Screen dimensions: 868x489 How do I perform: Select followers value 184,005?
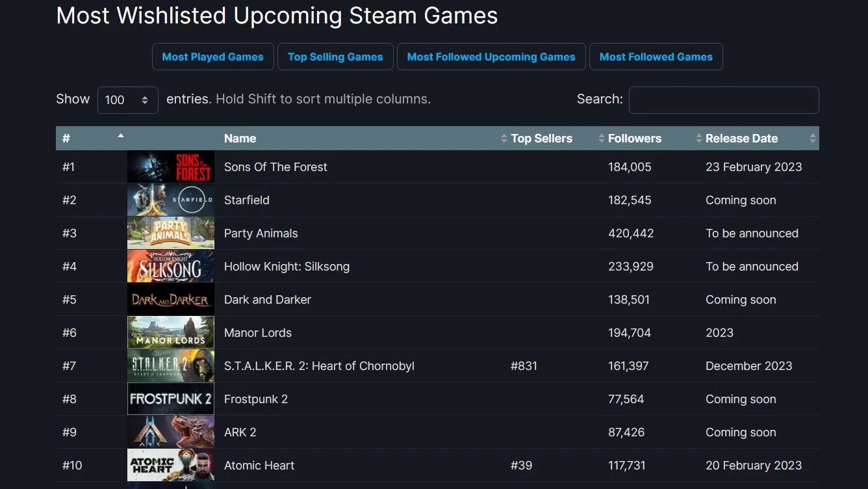coord(630,167)
